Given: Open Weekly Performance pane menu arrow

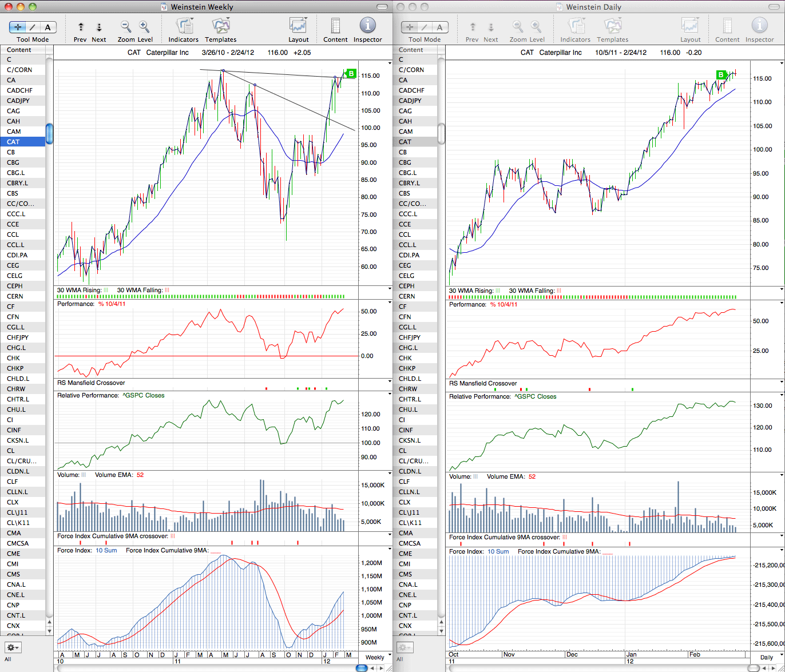Looking at the screenshot, I should 390,303.
